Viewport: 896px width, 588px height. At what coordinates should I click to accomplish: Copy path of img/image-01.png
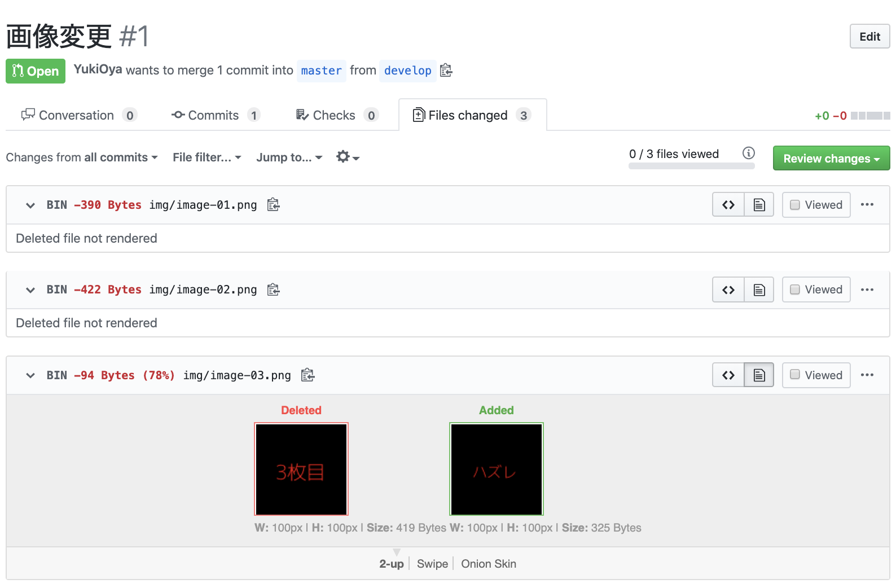274,205
